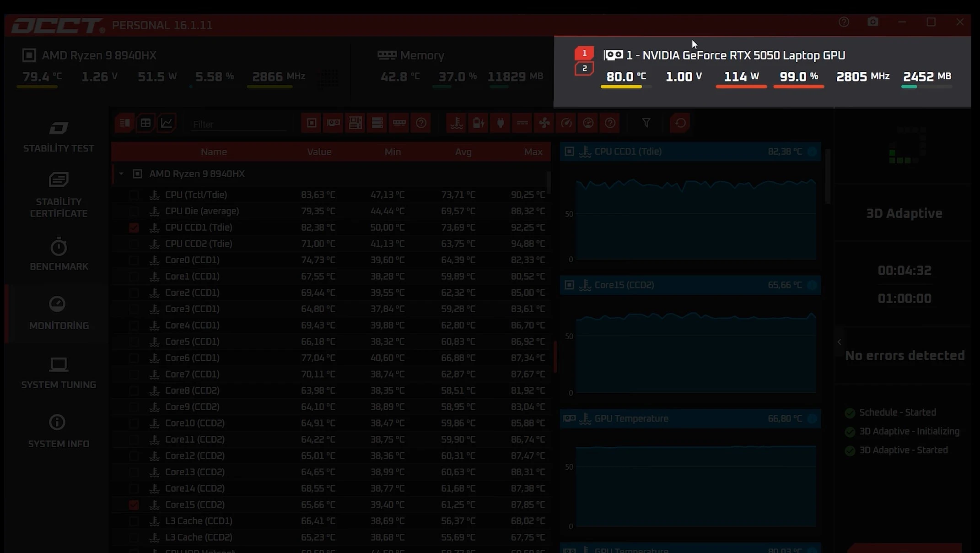The height and width of the screenshot is (553, 980).
Task: Click the color dot on GPU Temperature graph
Action: (812, 419)
